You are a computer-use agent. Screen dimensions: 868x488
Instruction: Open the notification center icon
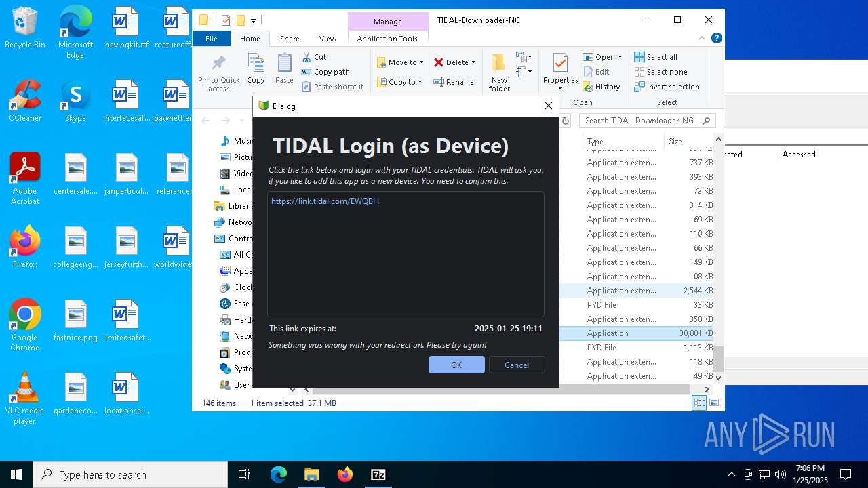click(846, 474)
